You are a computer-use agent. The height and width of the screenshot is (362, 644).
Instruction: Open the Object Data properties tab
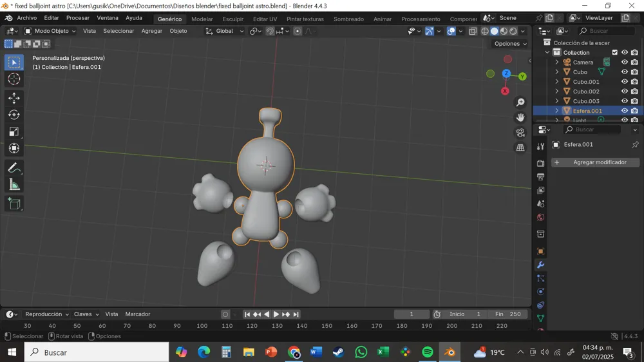540,318
